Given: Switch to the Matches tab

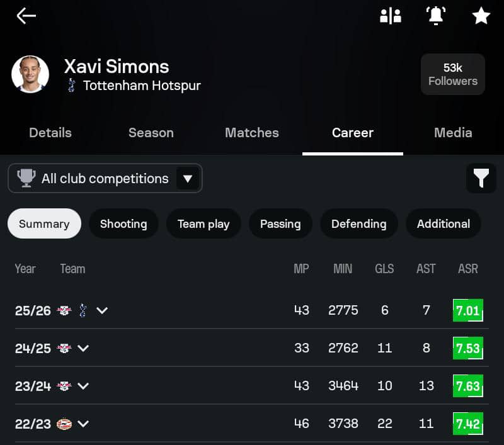Looking at the screenshot, I should coord(251,133).
